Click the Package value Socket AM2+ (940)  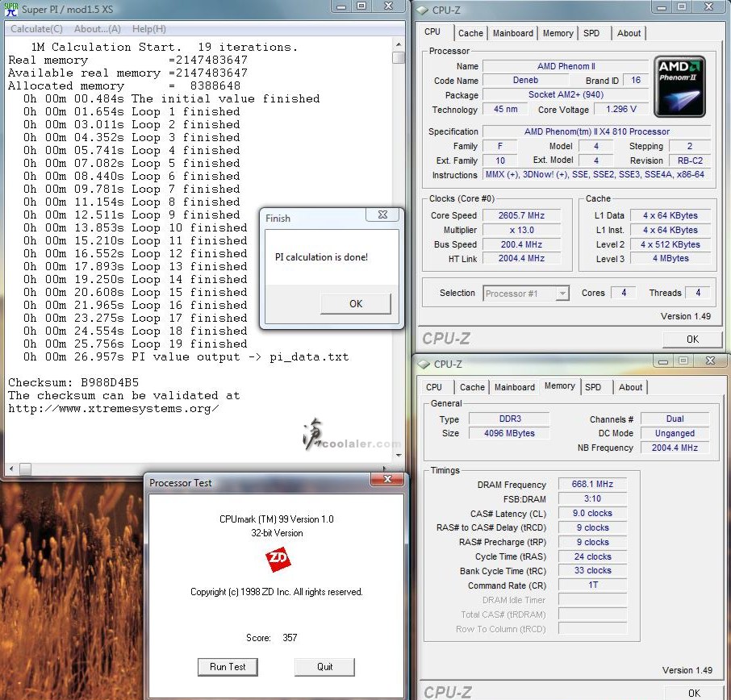pyautogui.click(x=566, y=94)
